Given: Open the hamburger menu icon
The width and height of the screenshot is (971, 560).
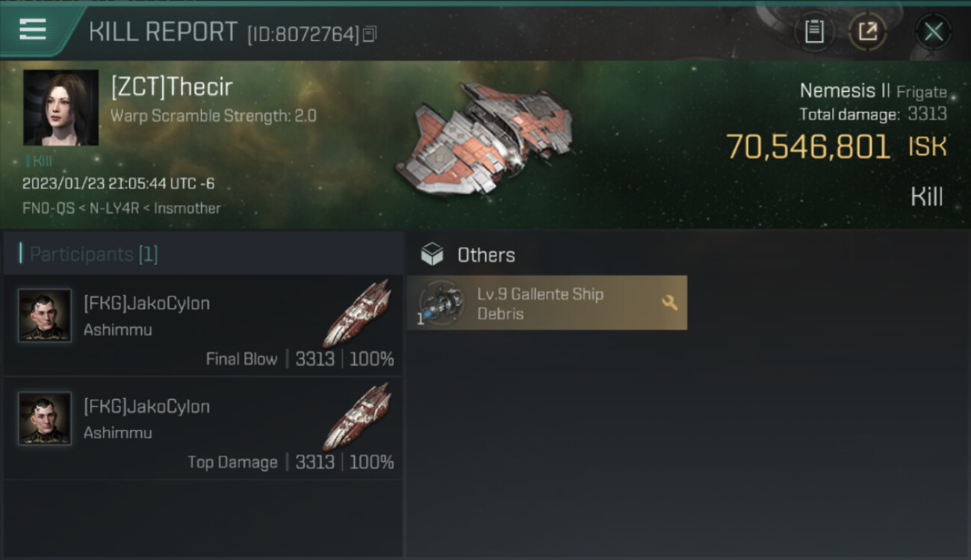Looking at the screenshot, I should (33, 30).
